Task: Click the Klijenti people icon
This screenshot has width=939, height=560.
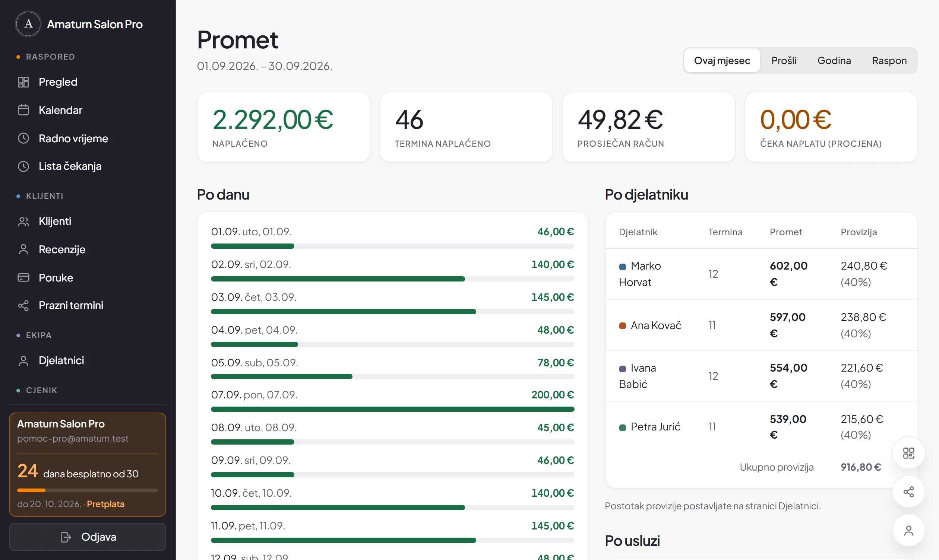Action: point(23,222)
